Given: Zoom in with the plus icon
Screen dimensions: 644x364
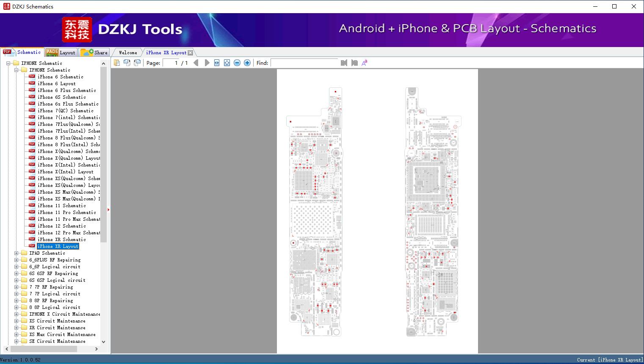Looking at the screenshot, I should pos(247,63).
